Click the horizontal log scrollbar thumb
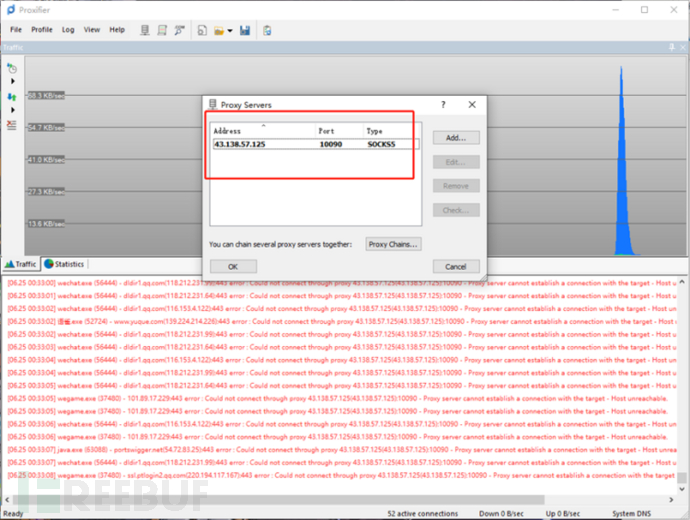This screenshot has height=520, width=690. [279, 500]
